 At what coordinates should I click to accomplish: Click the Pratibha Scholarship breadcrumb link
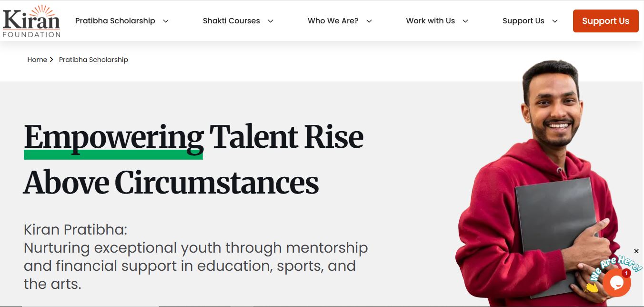point(93,60)
